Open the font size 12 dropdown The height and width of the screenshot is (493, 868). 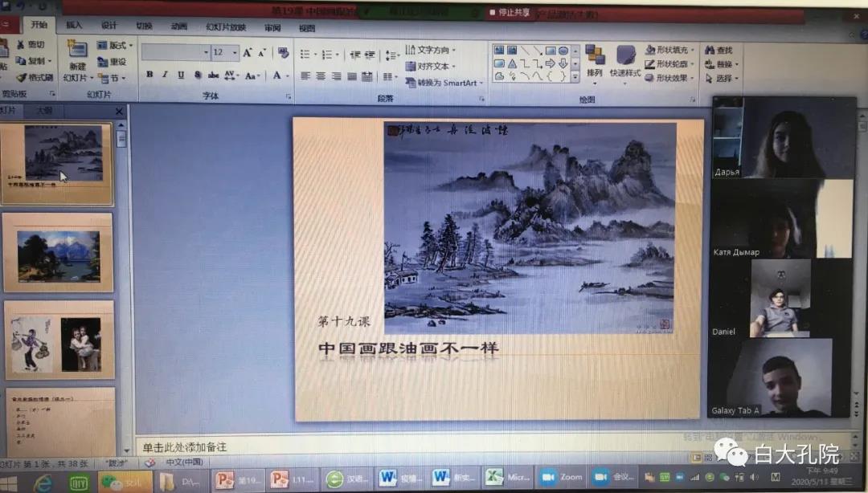pos(235,52)
